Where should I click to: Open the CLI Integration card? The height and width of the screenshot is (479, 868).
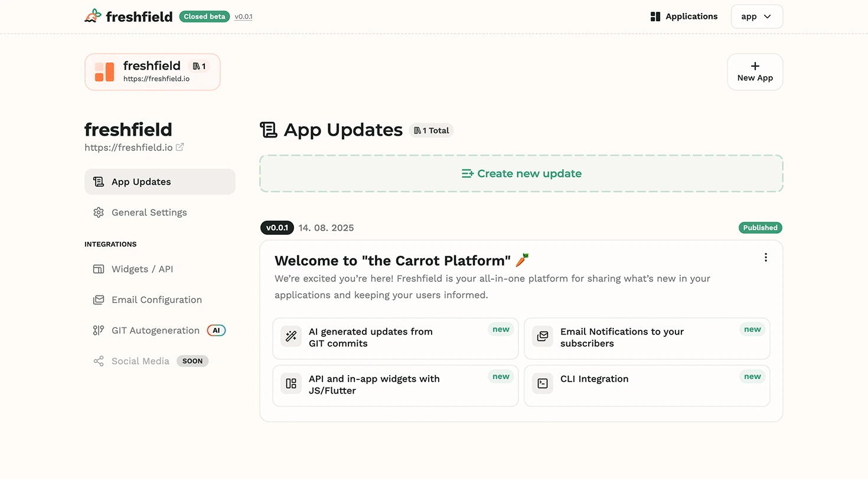pyautogui.click(x=647, y=386)
